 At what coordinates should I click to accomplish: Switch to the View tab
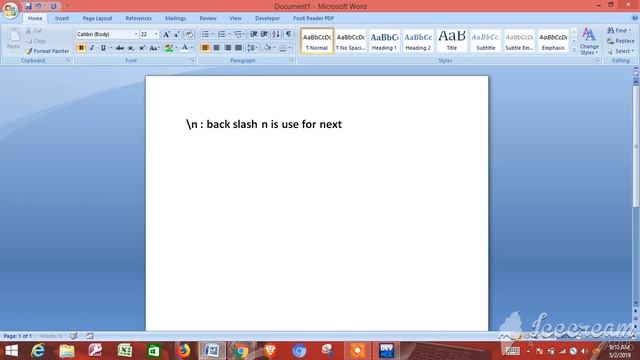click(235, 18)
